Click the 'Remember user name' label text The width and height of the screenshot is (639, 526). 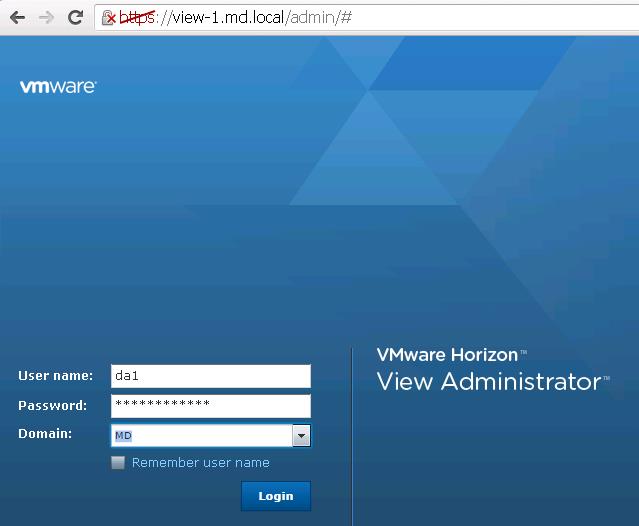coord(200,463)
